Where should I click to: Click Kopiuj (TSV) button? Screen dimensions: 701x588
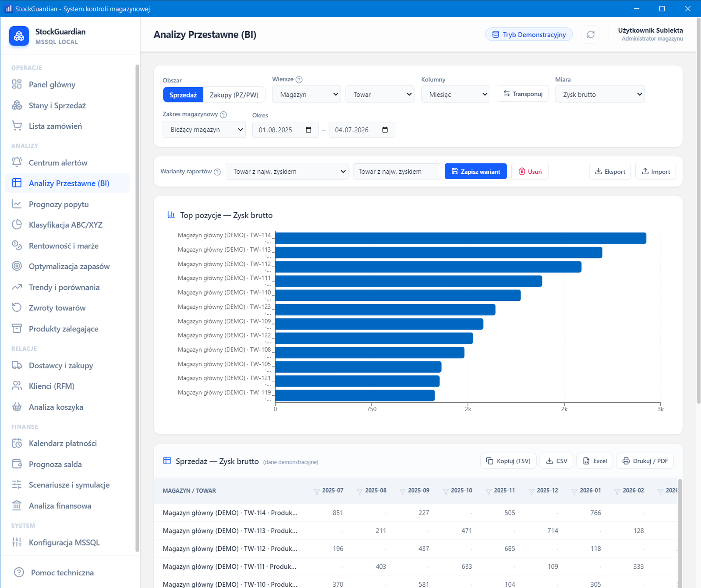[508, 461]
